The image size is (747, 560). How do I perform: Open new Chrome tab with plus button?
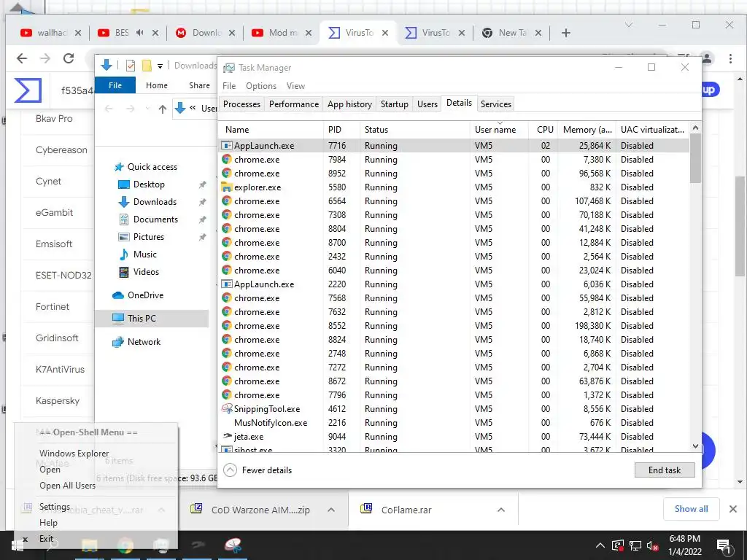(565, 33)
